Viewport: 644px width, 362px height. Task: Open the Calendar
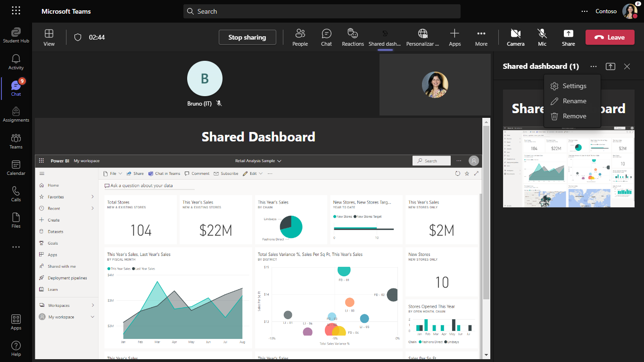(16, 167)
